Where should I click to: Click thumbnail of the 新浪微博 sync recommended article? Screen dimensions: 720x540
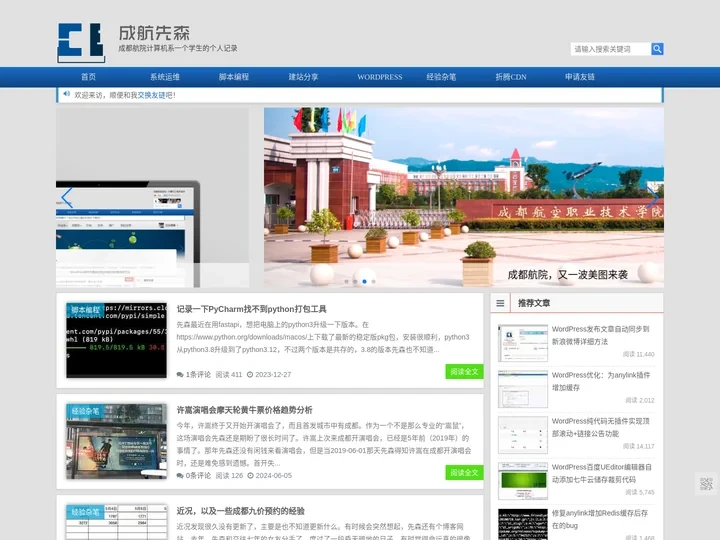click(523, 343)
